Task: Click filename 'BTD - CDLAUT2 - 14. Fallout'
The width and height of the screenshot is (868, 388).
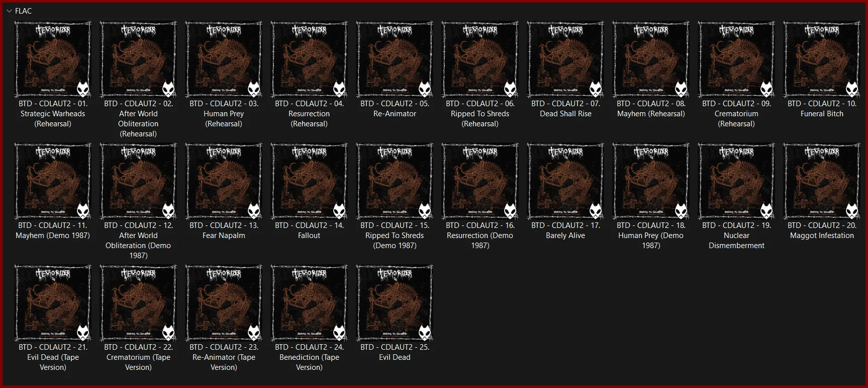Action: (309, 230)
